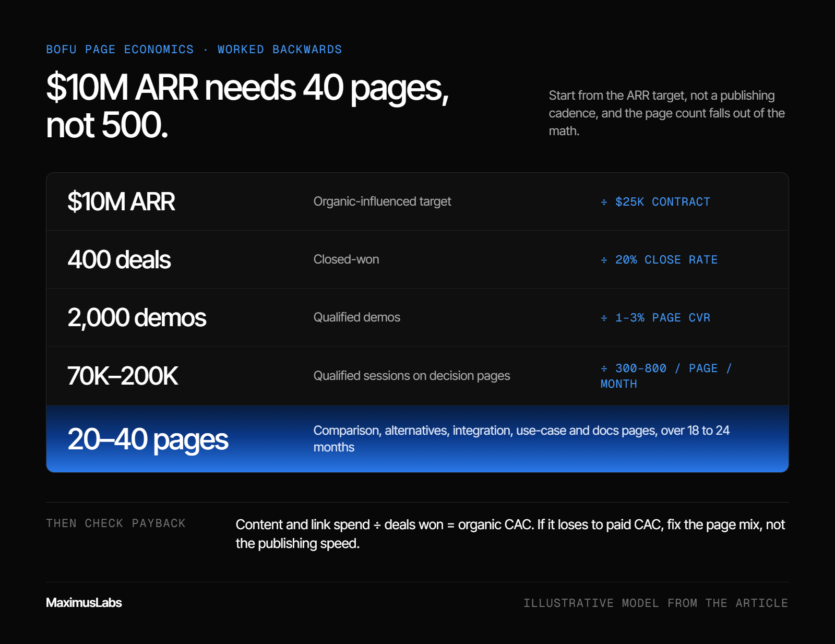Click the '$10M ARR' row value
The height and width of the screenshot is (644, 835).
[x=121, y=201]
